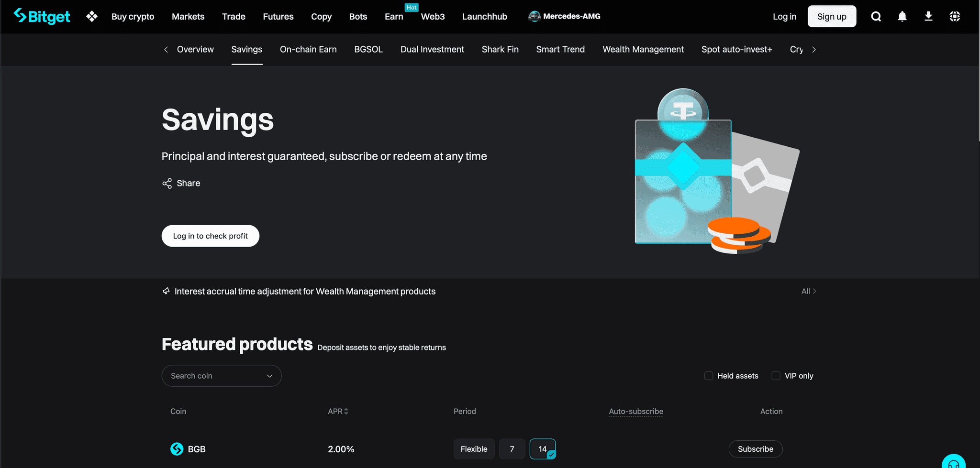Enable the VIP only checkbox

point(776,376)
